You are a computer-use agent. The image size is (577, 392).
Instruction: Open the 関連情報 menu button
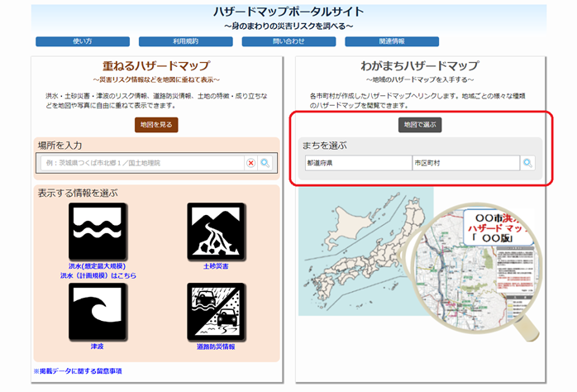click(392, 41)
